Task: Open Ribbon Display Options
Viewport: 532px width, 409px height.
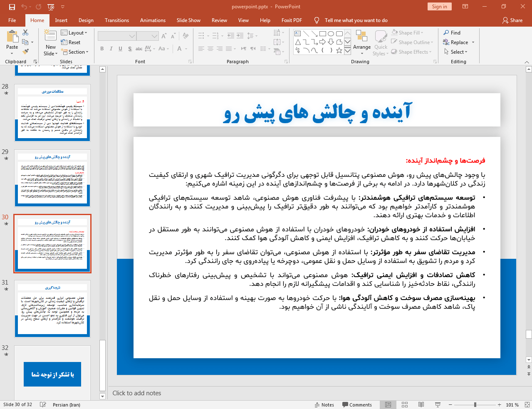Action: point(465,7)
